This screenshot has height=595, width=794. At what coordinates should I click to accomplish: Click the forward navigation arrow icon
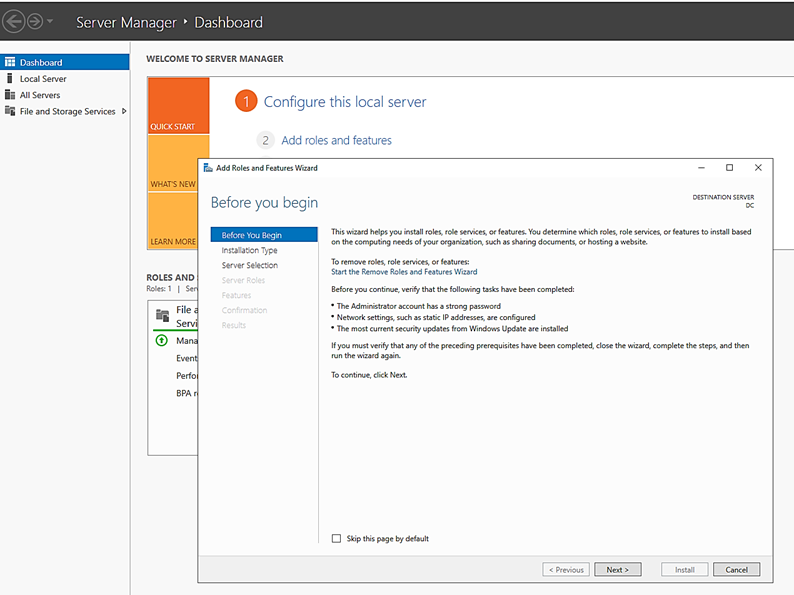click(x=35, y=21)
